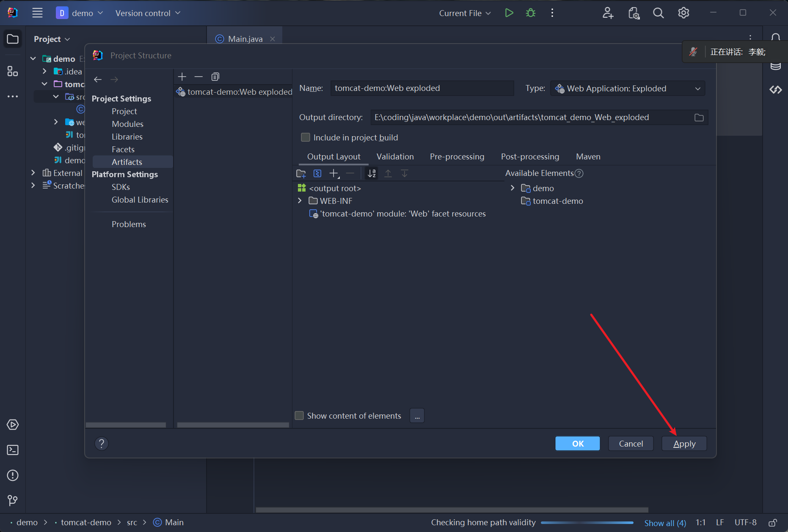Open the Services tool window icon
Image resolution: width=788 pixels, height=532 pixels.
[x=13, y=425]
